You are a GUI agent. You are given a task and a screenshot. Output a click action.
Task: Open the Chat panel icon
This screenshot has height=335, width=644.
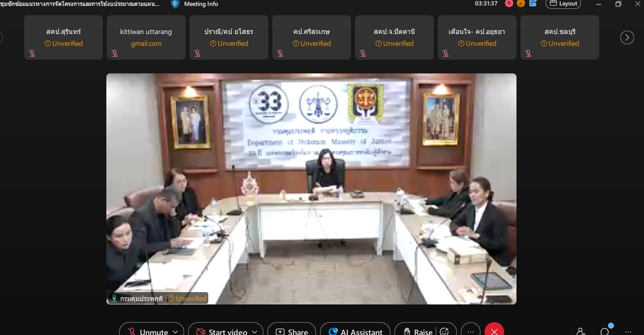click(605, 332)
